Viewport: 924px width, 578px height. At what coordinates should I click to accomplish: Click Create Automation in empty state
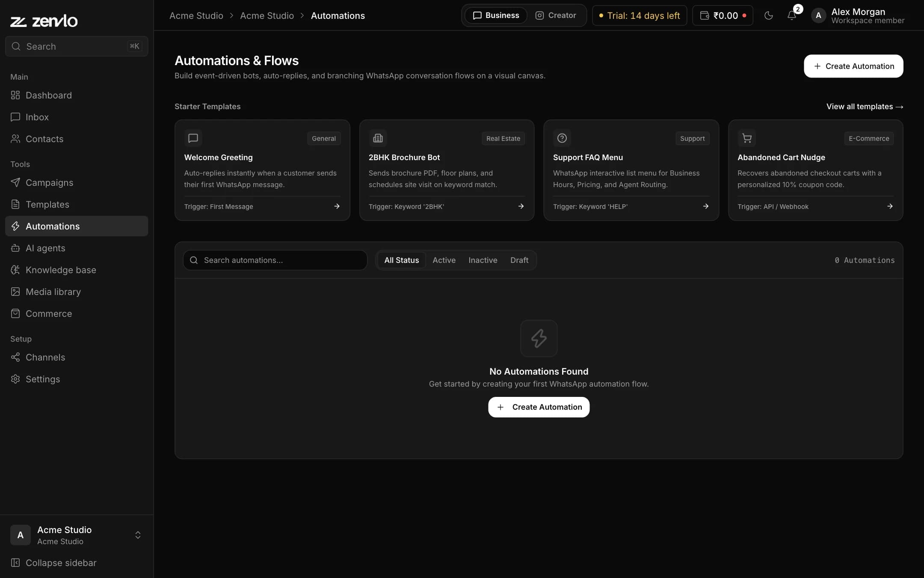pos(539,407)
